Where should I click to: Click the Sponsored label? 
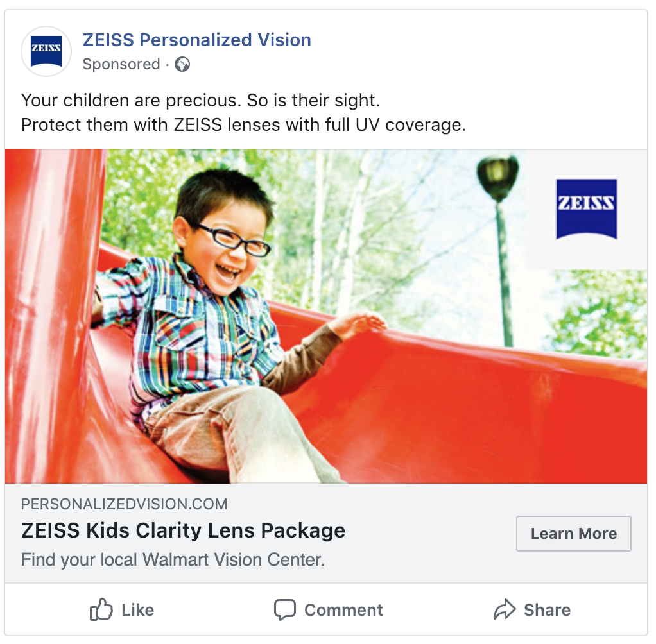(x=121, y=65)
